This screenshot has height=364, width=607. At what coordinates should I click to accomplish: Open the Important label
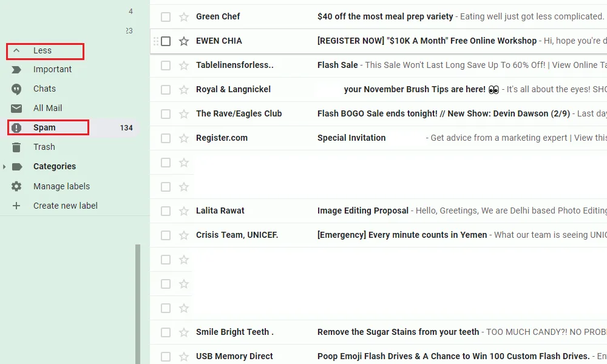pos(52,69)
